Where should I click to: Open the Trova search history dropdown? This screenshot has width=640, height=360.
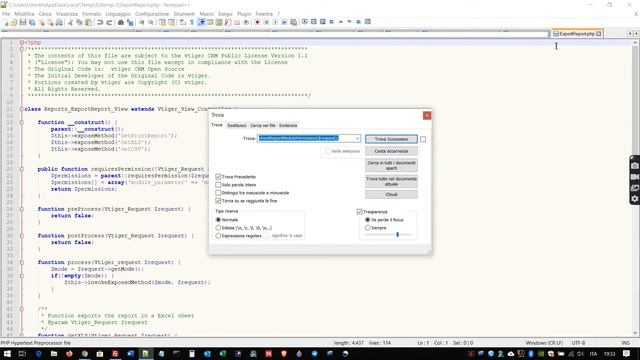point(357,138)
